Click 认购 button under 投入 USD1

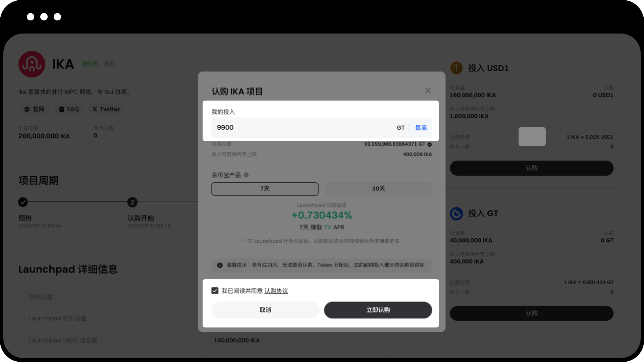point(532,168)
